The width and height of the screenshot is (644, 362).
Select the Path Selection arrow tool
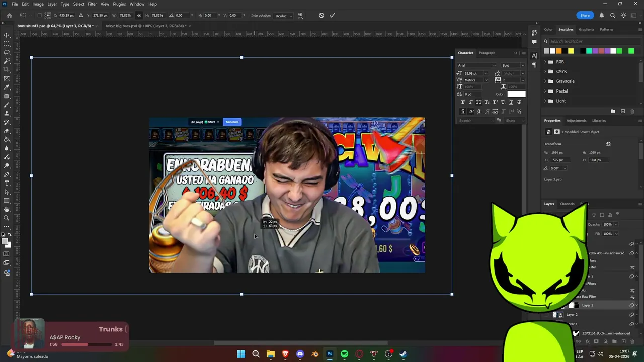click(x=7, y=192)
